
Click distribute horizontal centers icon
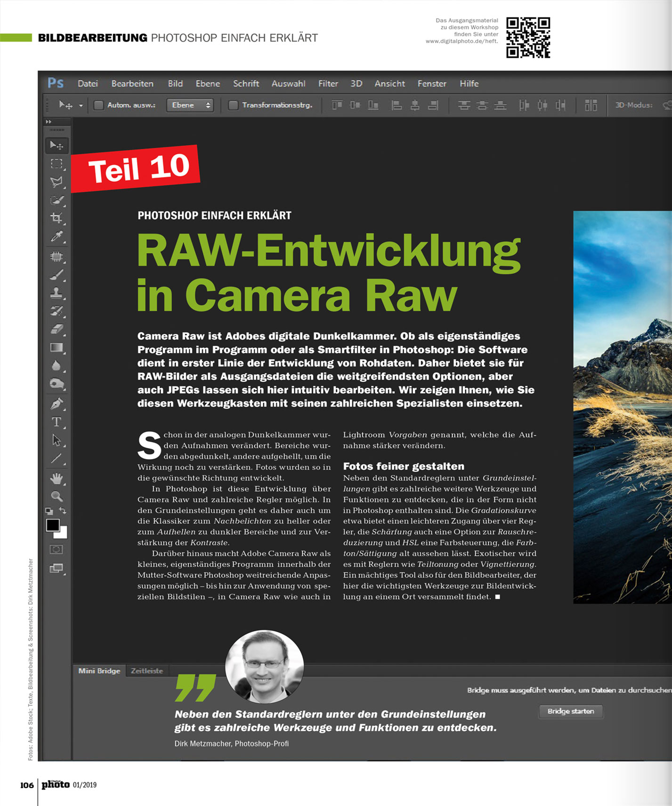click(542, 105)
